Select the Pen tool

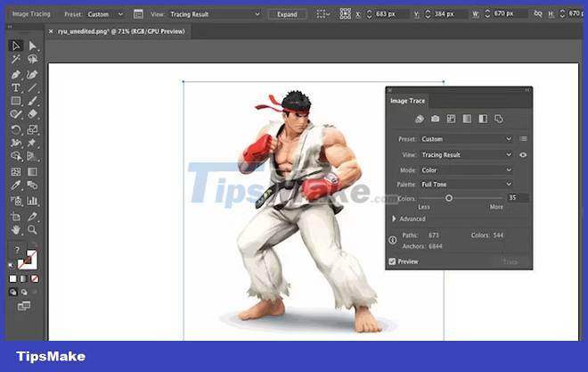click(16, 74)
